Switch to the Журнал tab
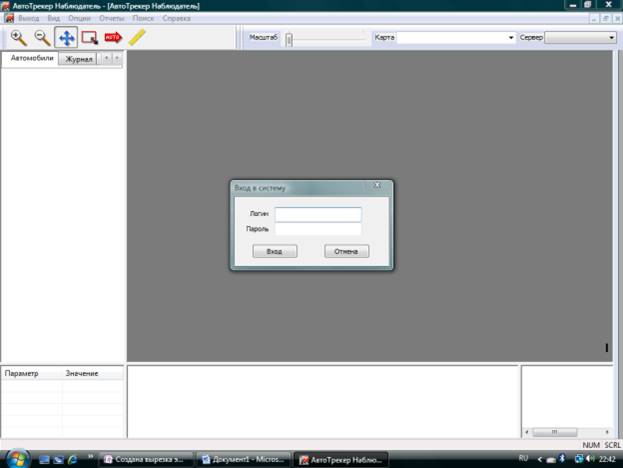The height and width of the screenshot is (468, 623). click(x=78, y=59)
